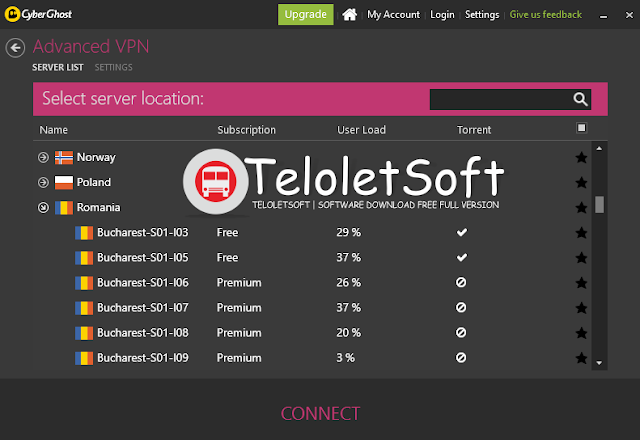Select server Bucharest-S01-I08
The height and width of the screenshot is (440, 640).
pyautogui.click(x=142, y=333)
